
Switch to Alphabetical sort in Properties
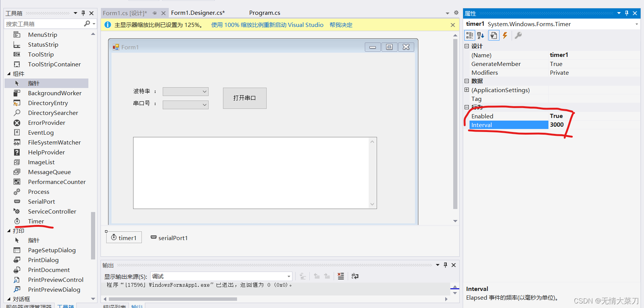click(x=481, y=36)
